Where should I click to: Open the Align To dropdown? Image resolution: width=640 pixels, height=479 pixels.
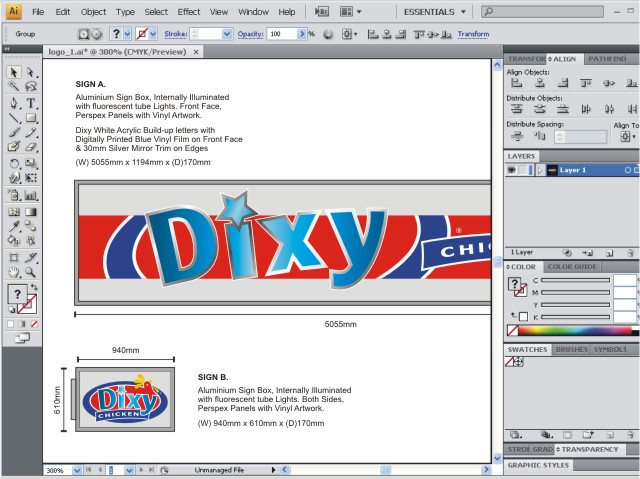tap(627, 137)
